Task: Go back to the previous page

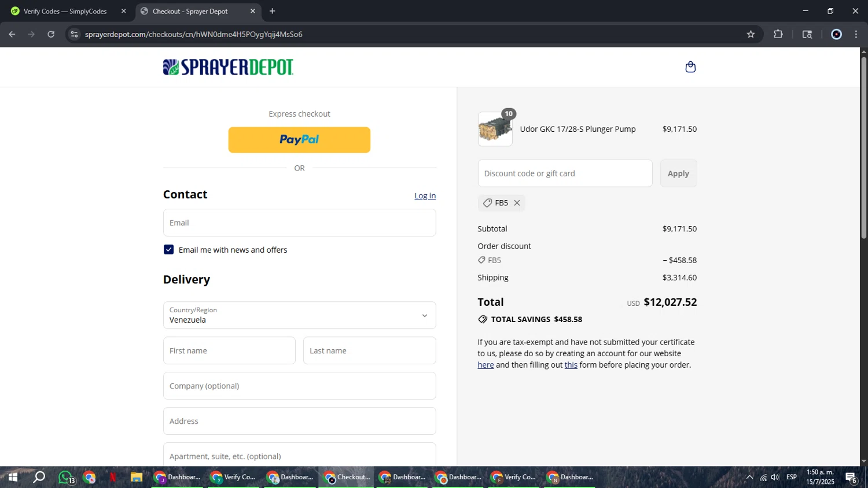Action: [x=12, y=34]
